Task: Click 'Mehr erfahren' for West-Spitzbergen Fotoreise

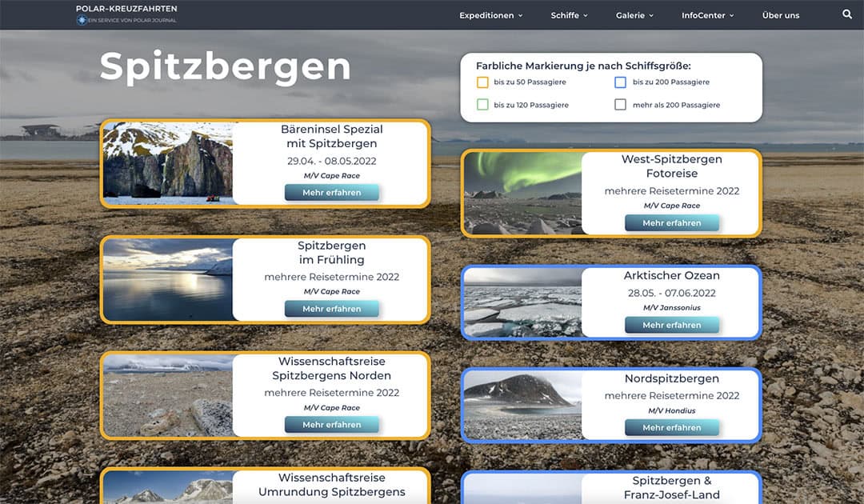Action: pyautogui.click(x=672, y=223)
